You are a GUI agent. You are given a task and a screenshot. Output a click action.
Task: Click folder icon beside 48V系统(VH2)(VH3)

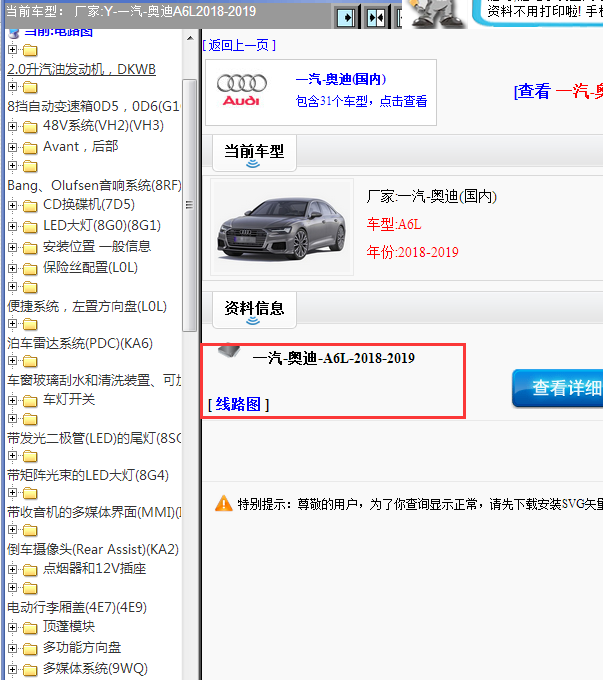point(30,127)
